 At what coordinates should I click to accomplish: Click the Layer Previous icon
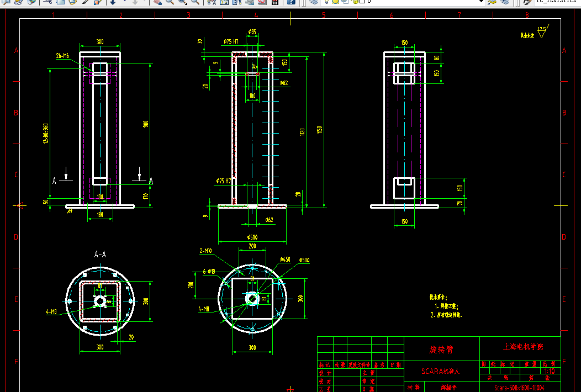coord(505,2)
